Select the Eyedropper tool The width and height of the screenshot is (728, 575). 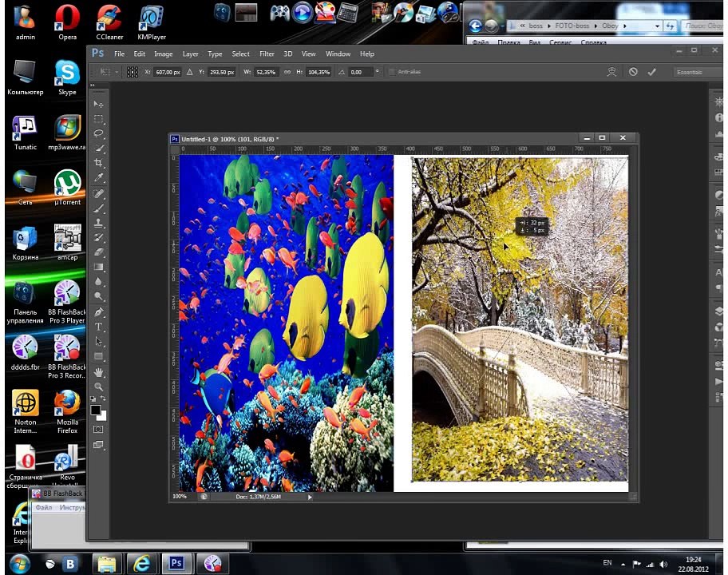click(x=98, y=178)
